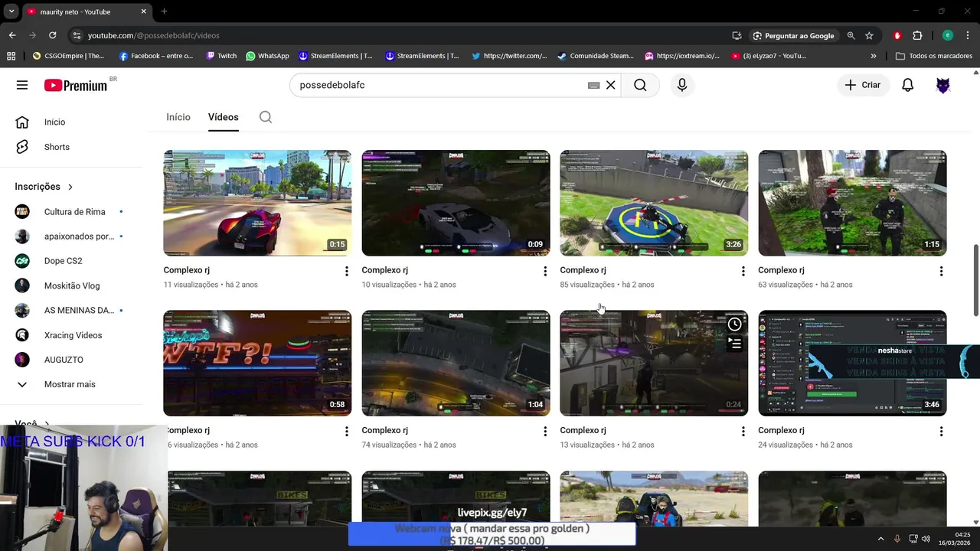Open Todos os marcadores folder
The image size is (980, 551).
[x=933, y=56]
